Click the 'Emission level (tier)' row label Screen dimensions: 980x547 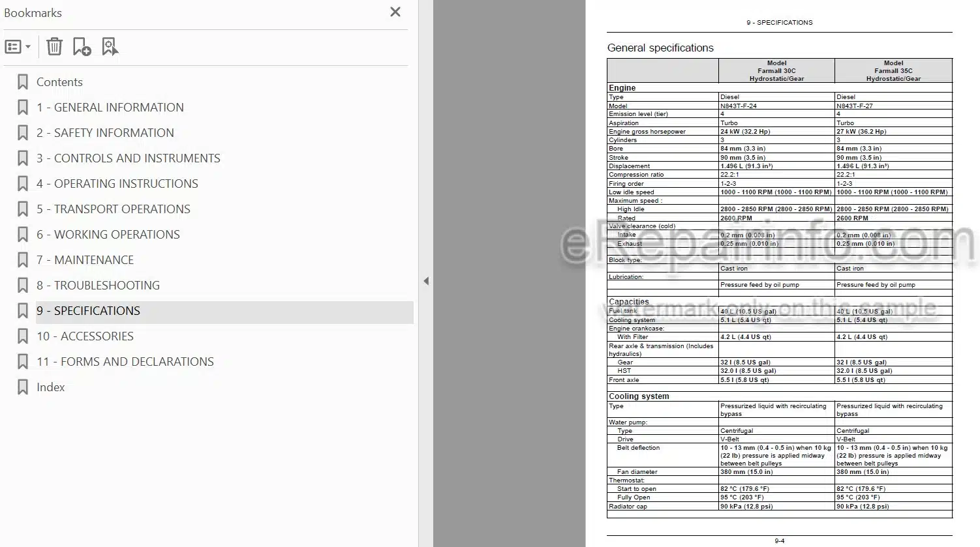[638, 114]
